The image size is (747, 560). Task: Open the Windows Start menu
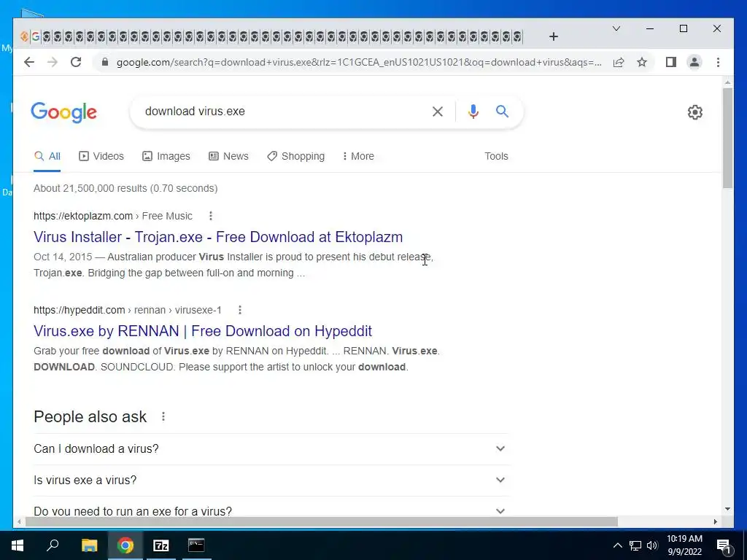pyautogui.click(x=18, y=545)
